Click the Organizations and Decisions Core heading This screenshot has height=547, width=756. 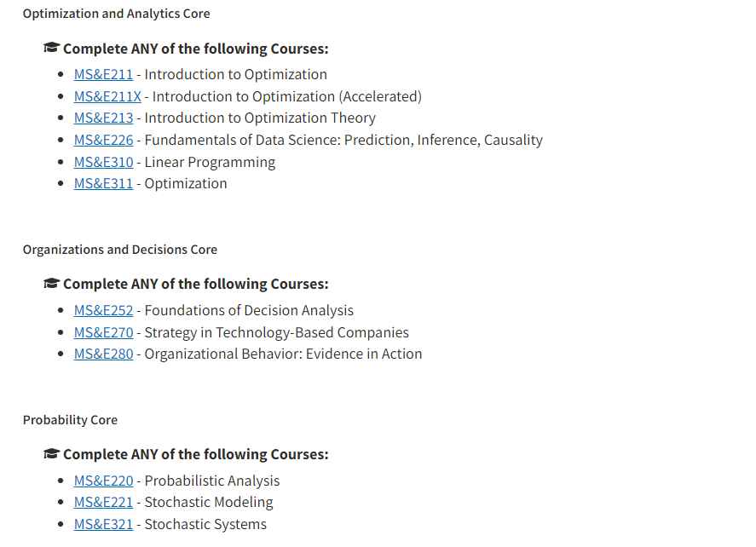120,250
